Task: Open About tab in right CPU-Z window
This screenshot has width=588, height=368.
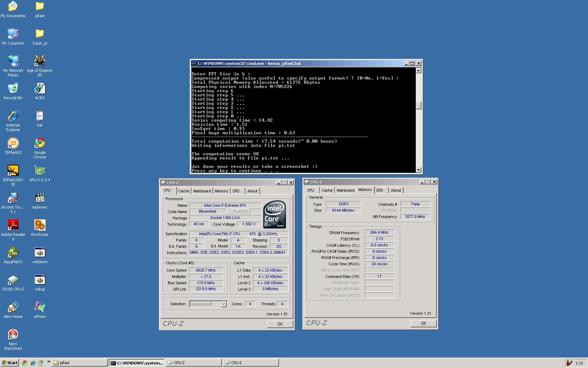Action: (396, 190)
